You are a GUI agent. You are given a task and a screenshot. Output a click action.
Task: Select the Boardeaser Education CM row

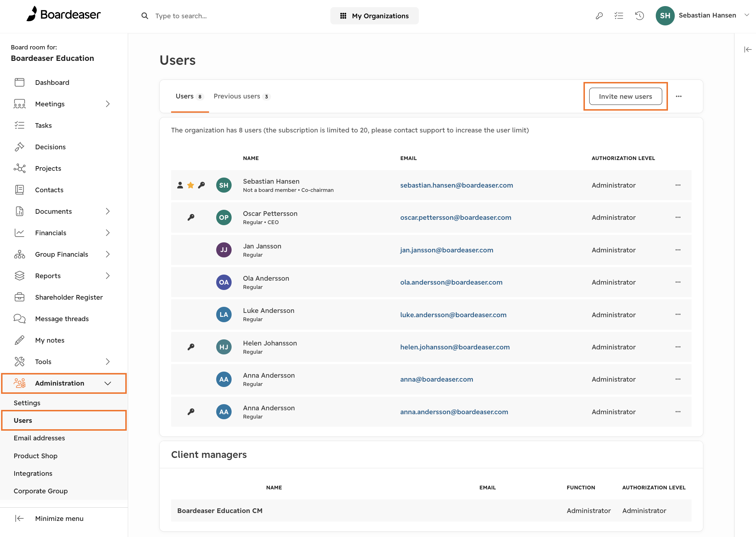(x=431, y=511)
